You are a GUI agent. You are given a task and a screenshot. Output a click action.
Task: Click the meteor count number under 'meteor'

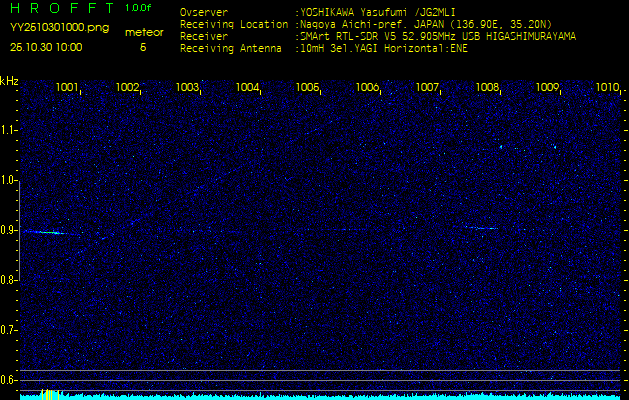click(143, 47)
